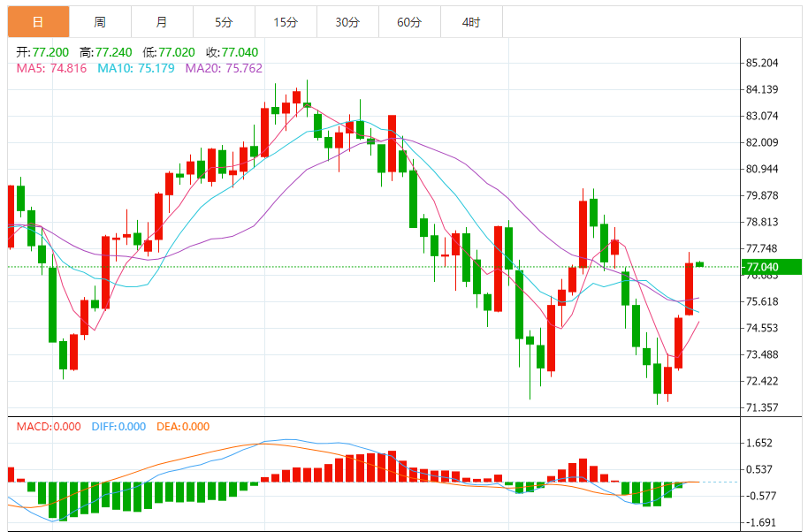The image size is (808, 532).
Task: Click the 71.357 price axis label
Action: [762, 408]
